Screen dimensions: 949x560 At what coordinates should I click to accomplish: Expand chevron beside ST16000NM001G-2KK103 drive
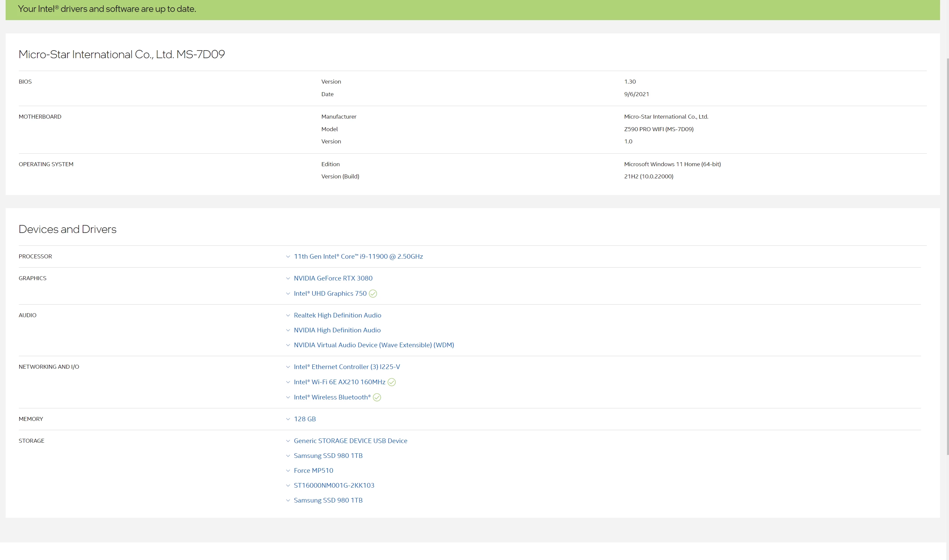(x=288, y=486)
